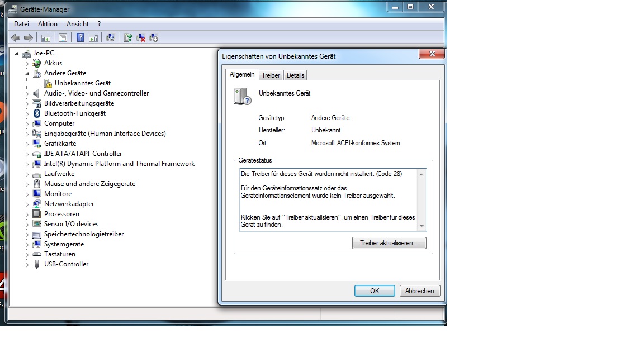Click the Mäuse und andere Zeigegeräte icon
This screenshot has width=644, height=362.
pyautogui.click(x=37, y=184)
